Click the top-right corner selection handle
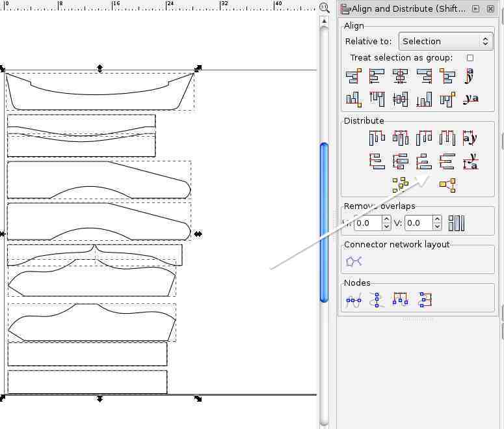This screenshot has width=504, height=429. [x=198, y=68]
